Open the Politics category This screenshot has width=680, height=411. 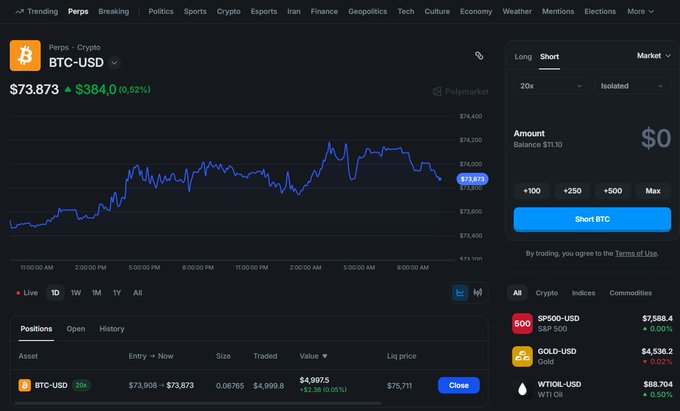coord(161,12)
